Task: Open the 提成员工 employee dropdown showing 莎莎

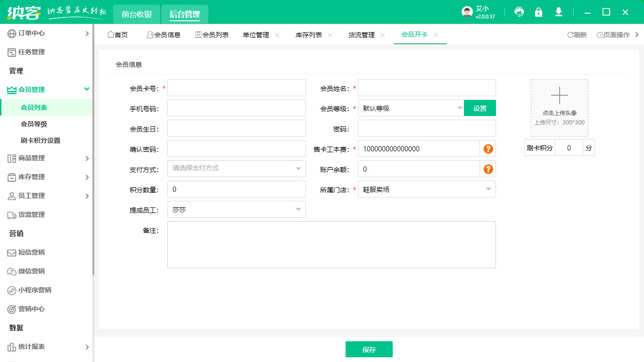Action: pyautogui.click(x=236, y=209)
